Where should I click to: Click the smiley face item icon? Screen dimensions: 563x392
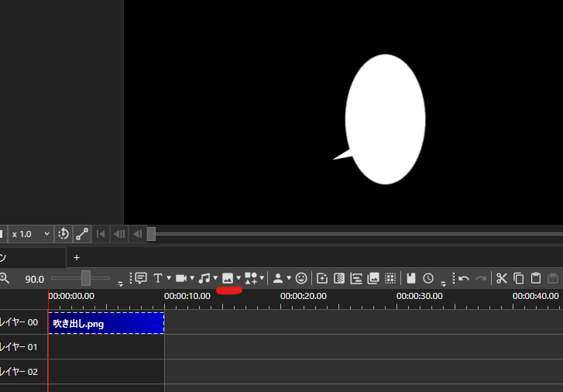click(301, 278)
